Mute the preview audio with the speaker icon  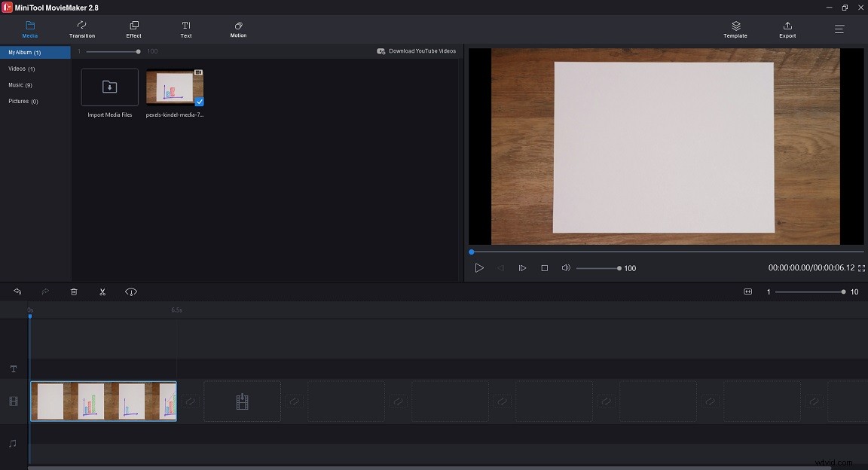[x=565, y=267]
